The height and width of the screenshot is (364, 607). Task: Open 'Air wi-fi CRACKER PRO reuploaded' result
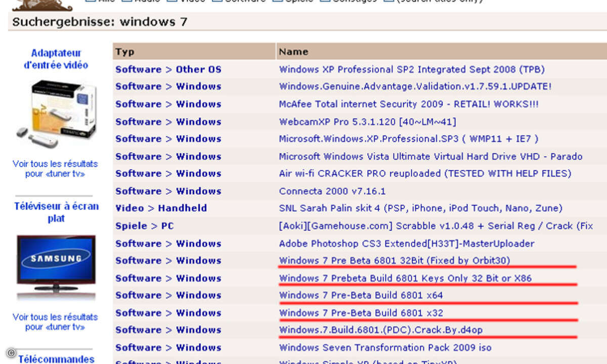pyautogui.click(x=425, y=173)
